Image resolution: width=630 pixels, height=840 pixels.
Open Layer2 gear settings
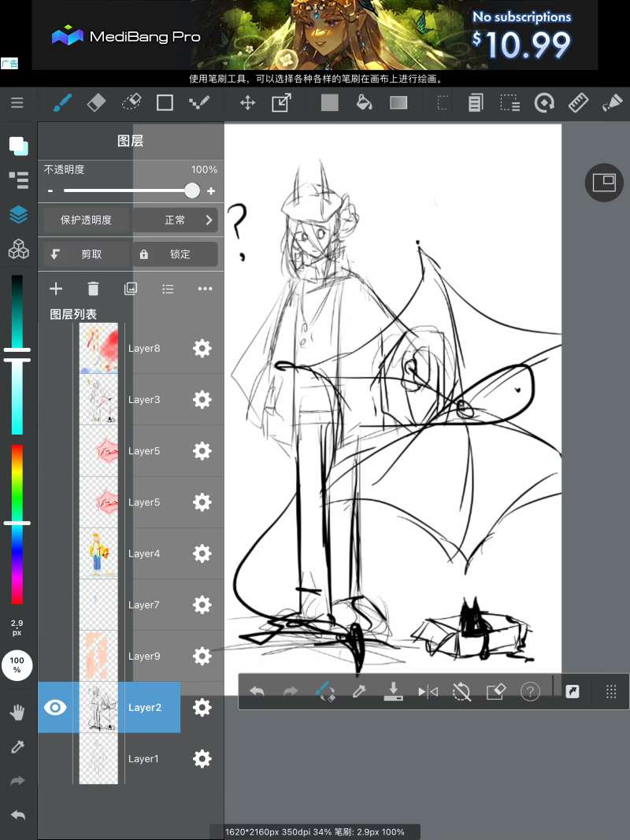[x=202, y=707]
